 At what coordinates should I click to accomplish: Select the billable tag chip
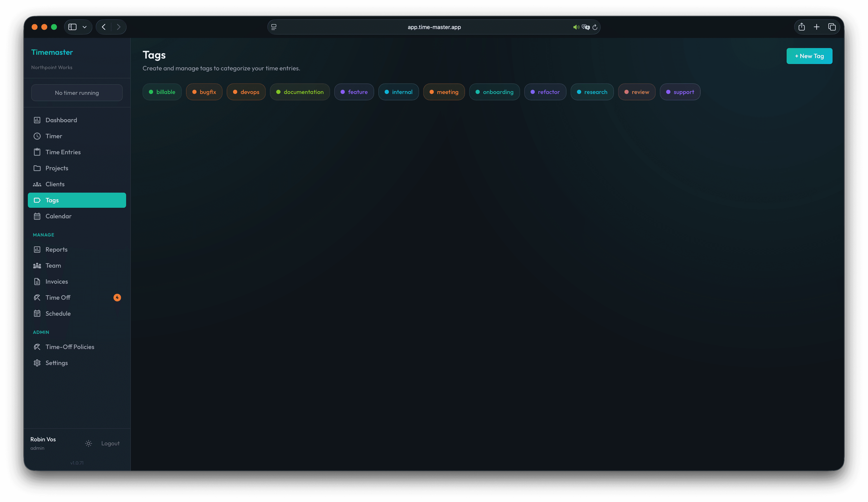162,92
